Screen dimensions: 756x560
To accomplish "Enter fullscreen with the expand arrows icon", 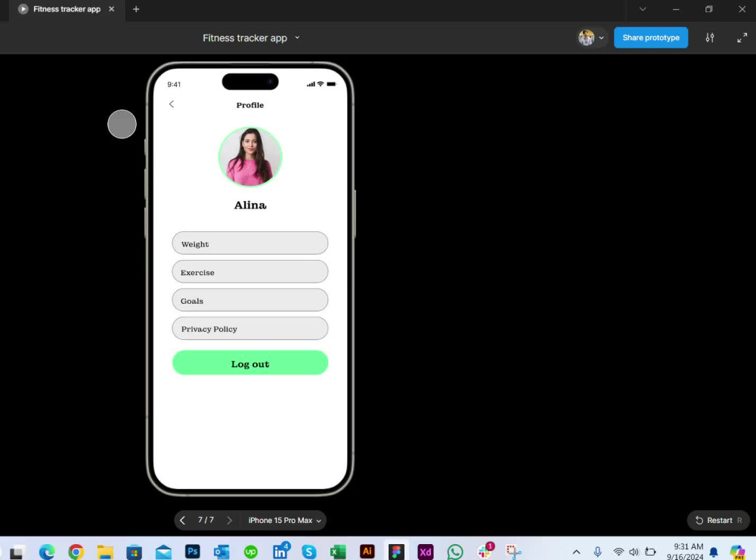I will pos(742,38).
